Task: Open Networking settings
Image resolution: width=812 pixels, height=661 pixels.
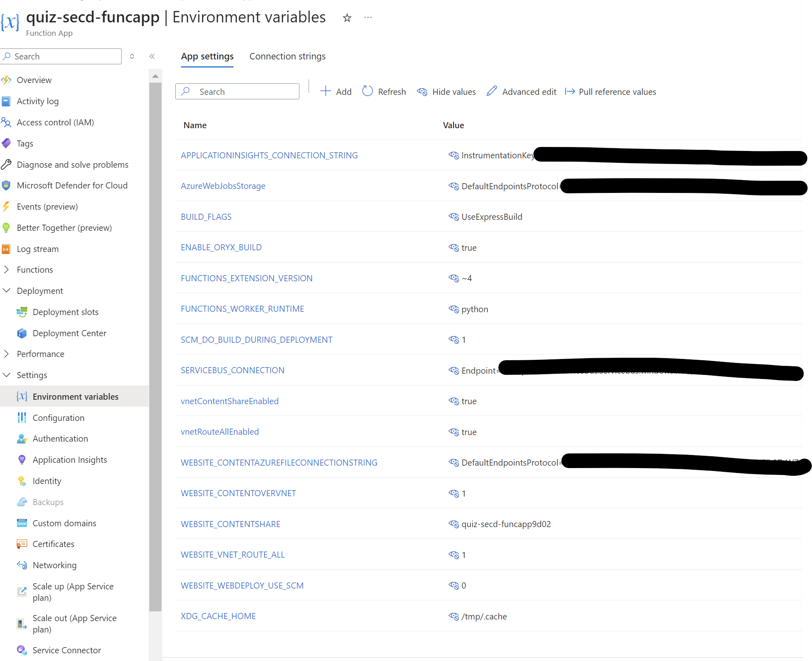Action: [55, 565]
